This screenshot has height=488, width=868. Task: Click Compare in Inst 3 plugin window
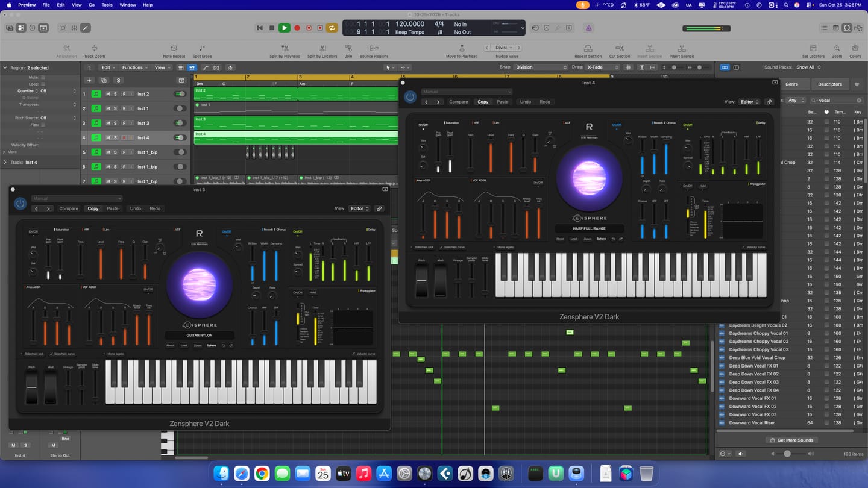(x=69, y=208)
